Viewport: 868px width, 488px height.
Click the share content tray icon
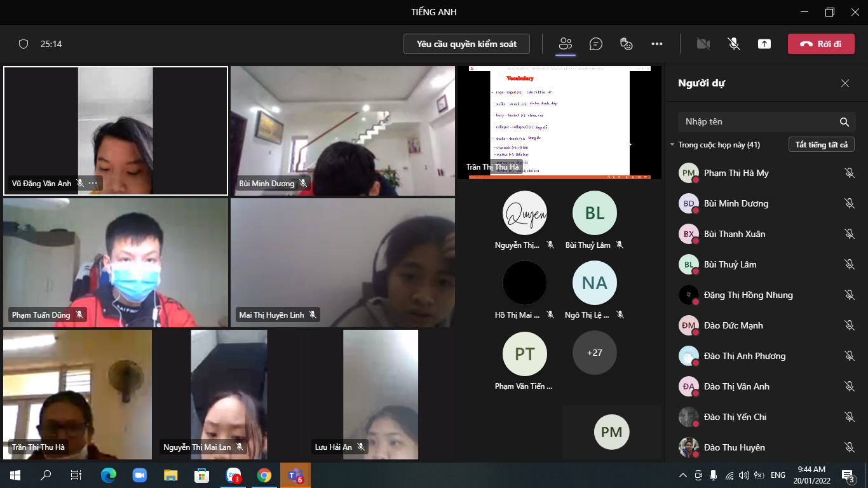point(764,44)
